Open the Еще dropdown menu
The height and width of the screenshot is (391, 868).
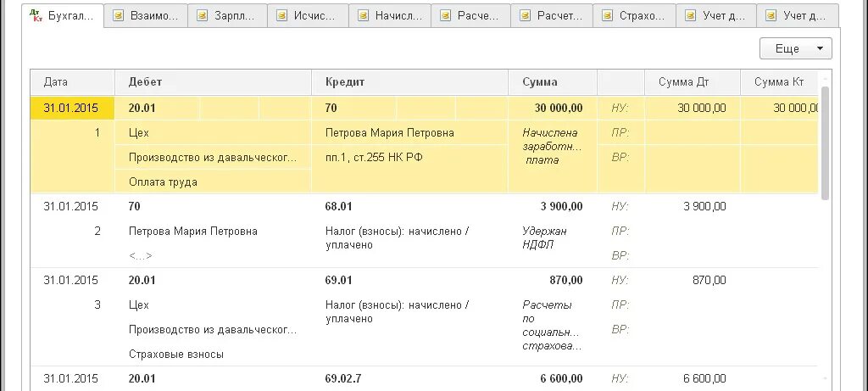point(795,48)
